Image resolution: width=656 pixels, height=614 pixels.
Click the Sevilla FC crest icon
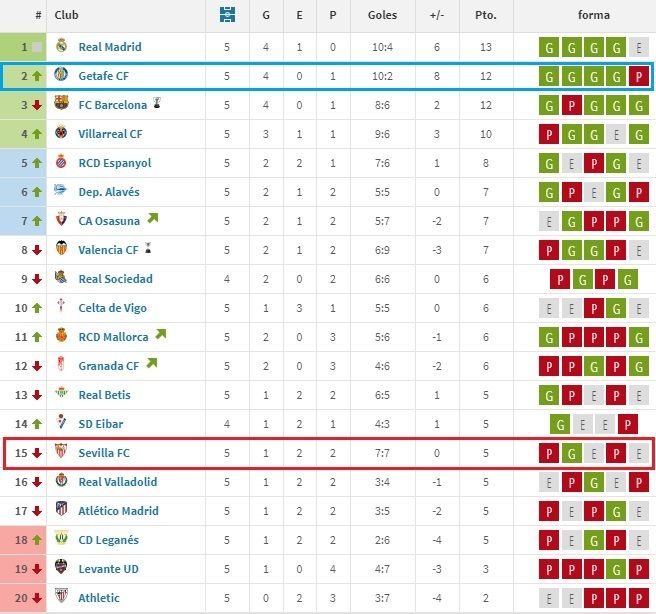(61, 453)
